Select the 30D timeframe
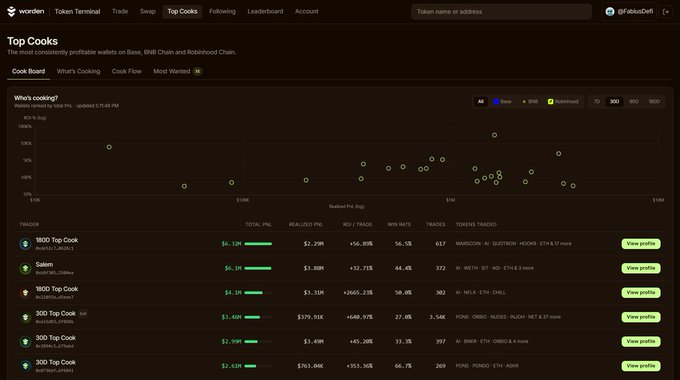The image size is (680, 380). click(615, 102)
